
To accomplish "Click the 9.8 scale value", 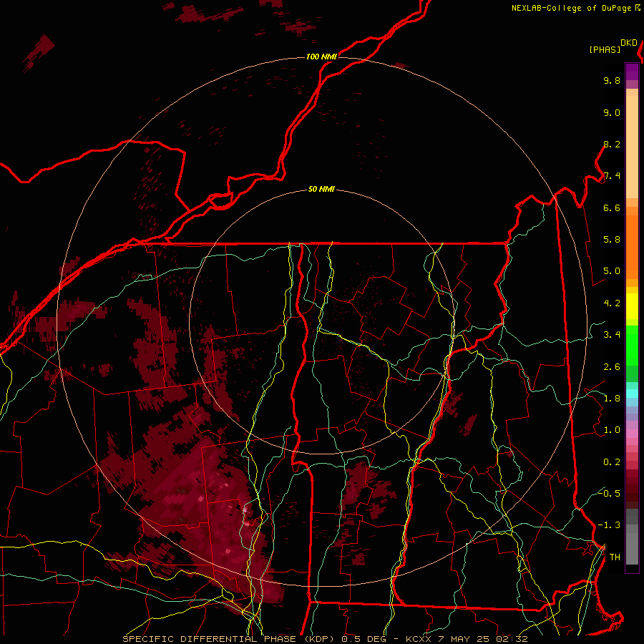I will 612,80.
